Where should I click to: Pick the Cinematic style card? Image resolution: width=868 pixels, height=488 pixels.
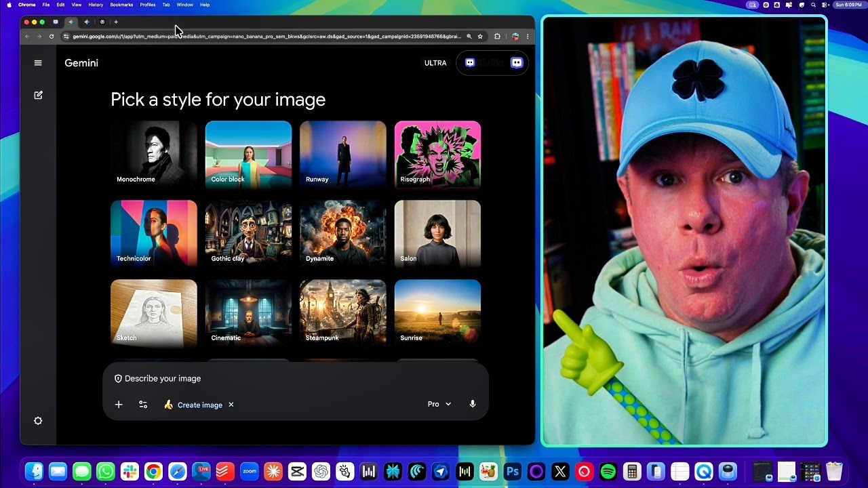(248, 312)
